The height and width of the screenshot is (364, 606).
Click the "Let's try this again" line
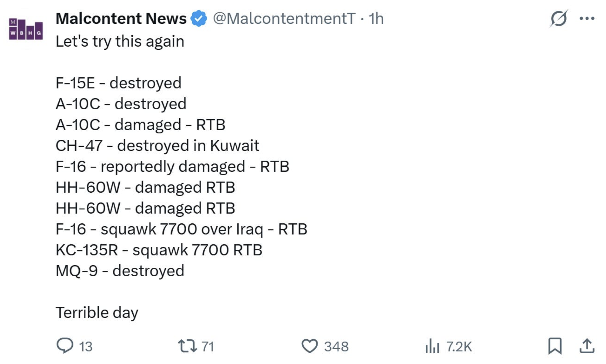[x=120, y=41]
